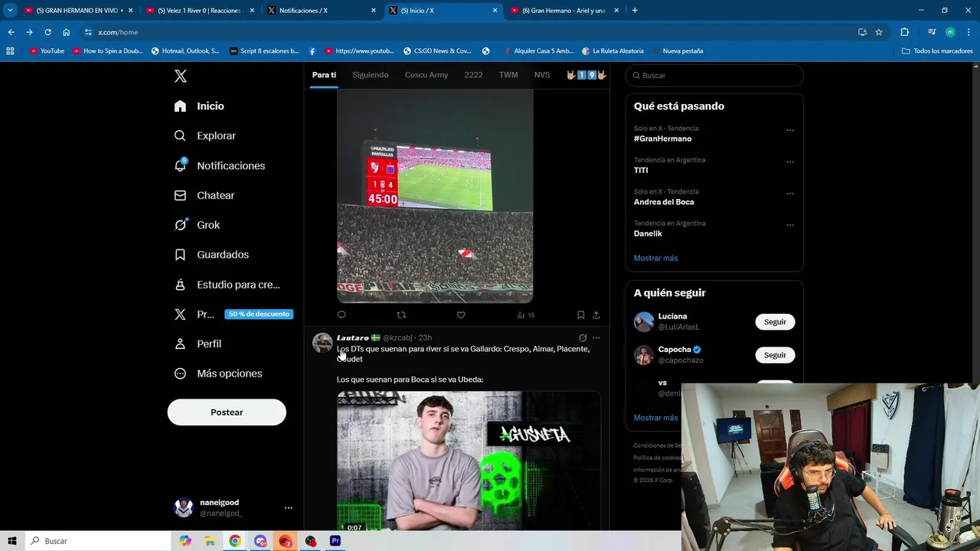The width and height of the screenshot is (980, 551).
Task: Open Guardados bookmarks
Action: click(x=211, y=254)
